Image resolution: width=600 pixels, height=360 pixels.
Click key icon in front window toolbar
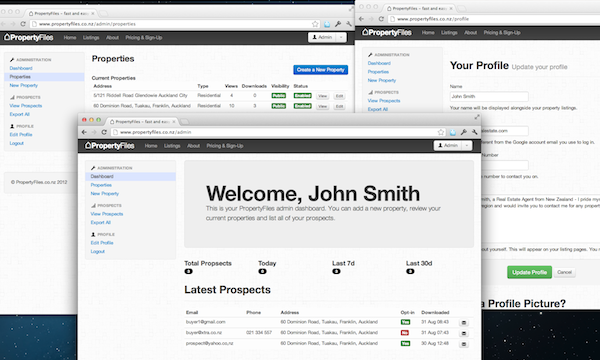click(463, 132)
